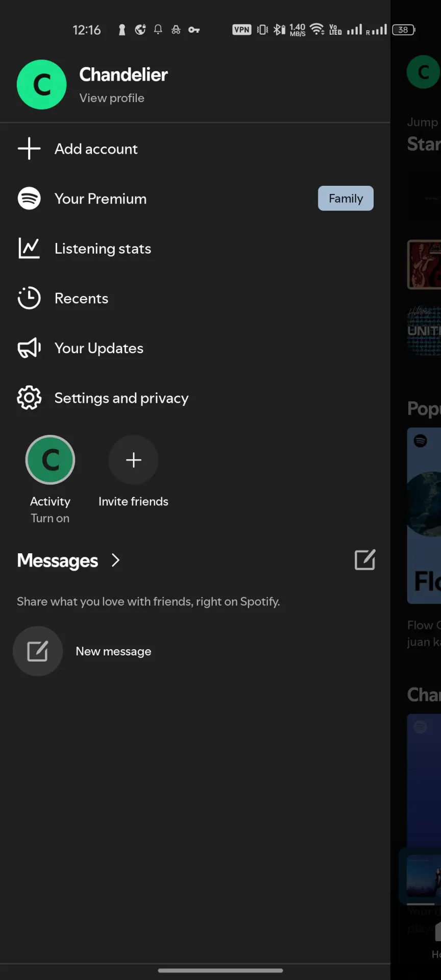This screenshot has height=980, width=441.
Task: Open the red album thumbnail behind the drawer
Action: 424,264
